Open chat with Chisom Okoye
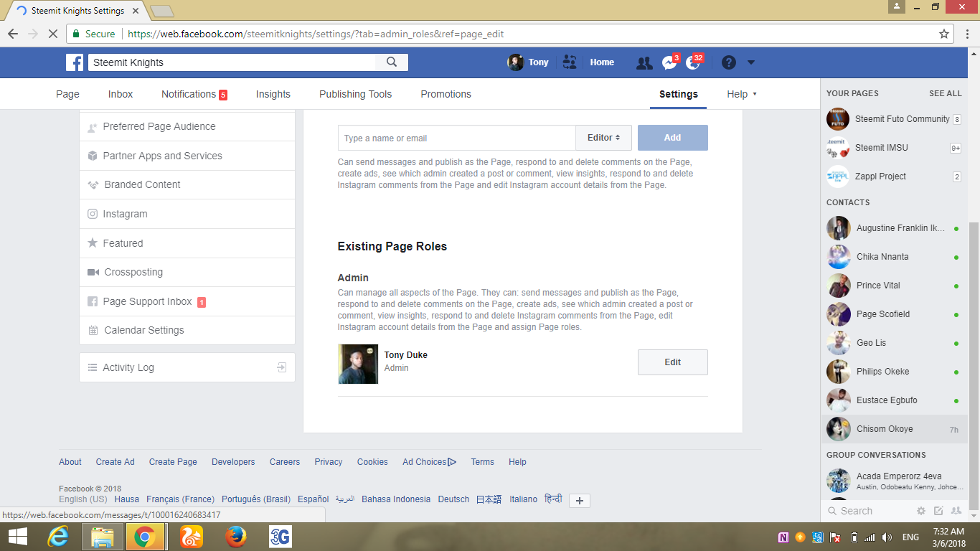This screenshot has width=980, height=551. click(893, 429)
